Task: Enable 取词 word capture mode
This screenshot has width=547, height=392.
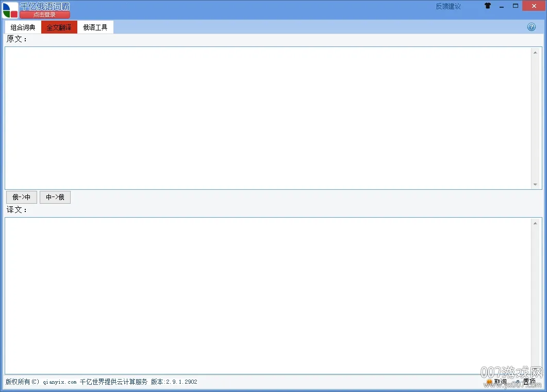Action: coord(499,382)
